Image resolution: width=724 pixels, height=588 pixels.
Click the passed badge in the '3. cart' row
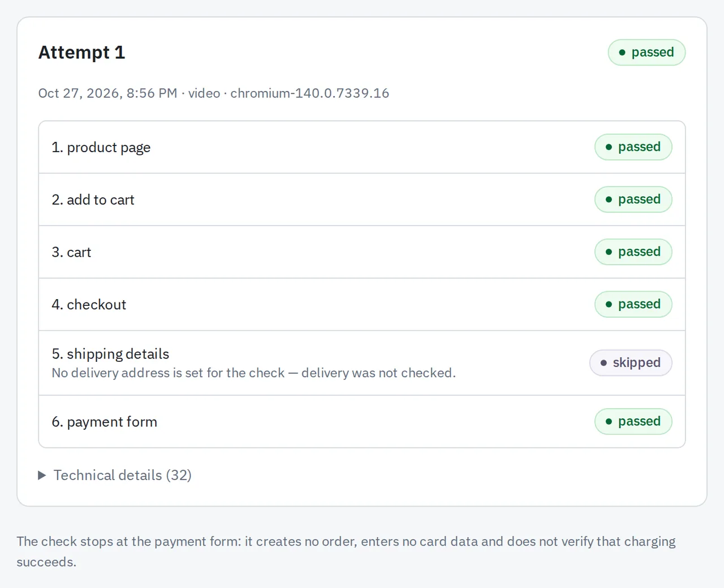click(x=633, y=252)
